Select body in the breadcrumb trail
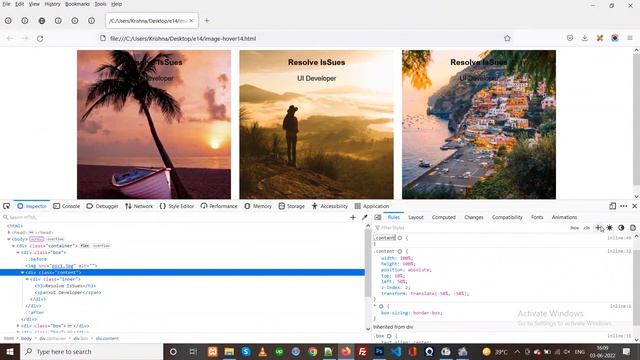The image size is (640, 360). tap(26, 338)
